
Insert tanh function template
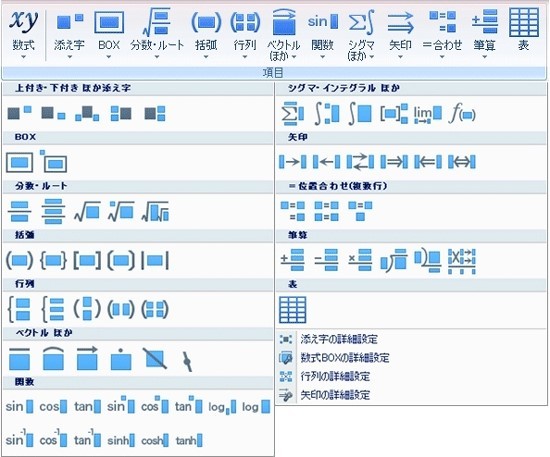click(x=189, y=441)
